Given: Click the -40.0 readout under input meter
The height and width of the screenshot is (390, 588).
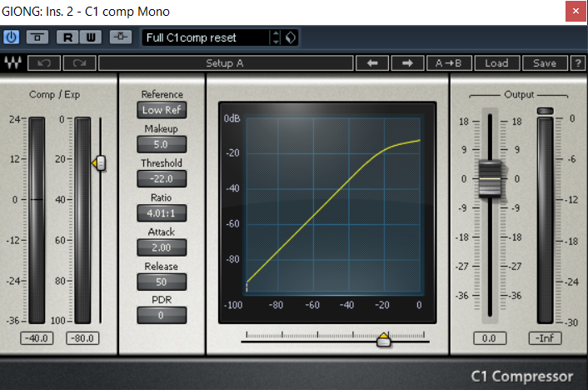Looking at the screenshot, I should click(37, 338).
